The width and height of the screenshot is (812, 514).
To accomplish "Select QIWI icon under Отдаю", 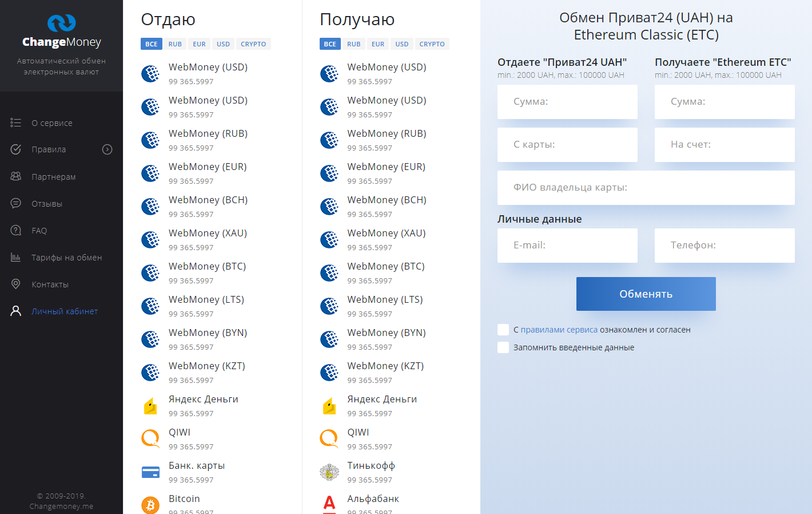I will 150,439.
